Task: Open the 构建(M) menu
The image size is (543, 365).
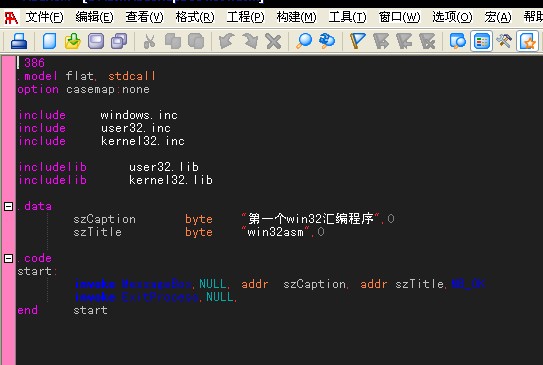Action: 296,17
